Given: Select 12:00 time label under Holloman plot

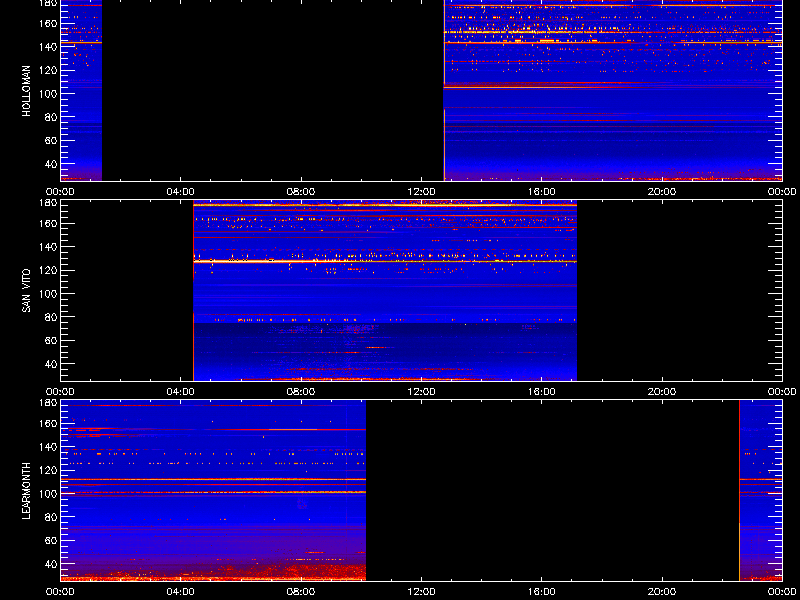Looking at the screenshot, I should coord(421,192).
